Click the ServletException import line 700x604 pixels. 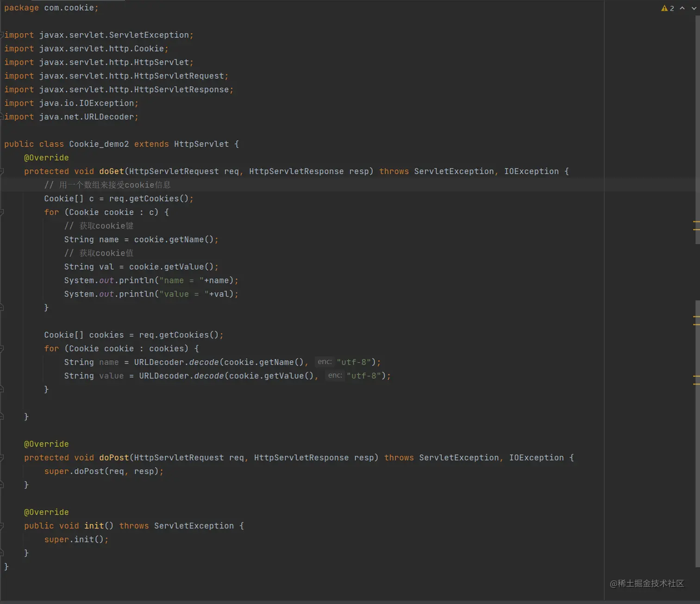coord(99,35)
